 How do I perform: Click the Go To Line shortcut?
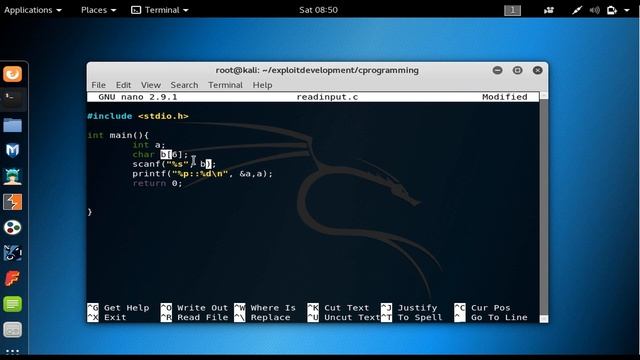tap(491, 318)
